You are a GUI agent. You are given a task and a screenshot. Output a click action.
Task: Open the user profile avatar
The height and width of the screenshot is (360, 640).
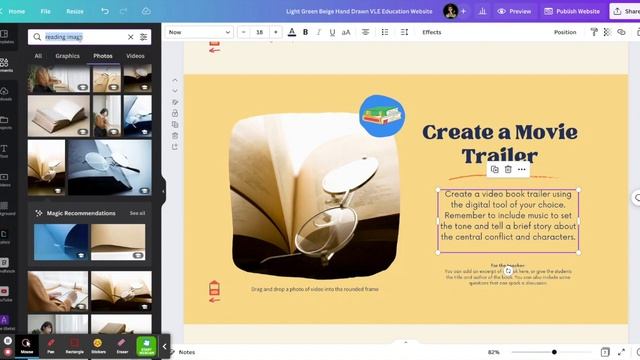[451, 11]
